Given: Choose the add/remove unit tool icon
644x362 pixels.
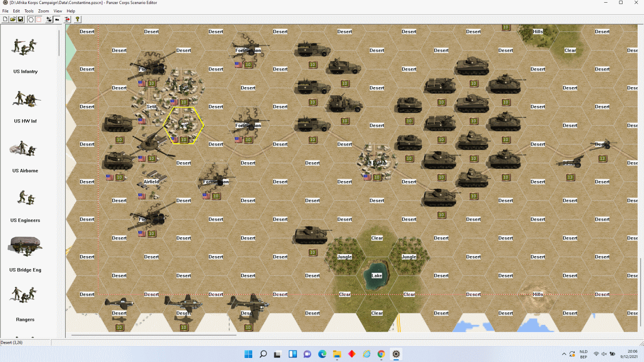Looking at the screenshot, I should 49,19.
